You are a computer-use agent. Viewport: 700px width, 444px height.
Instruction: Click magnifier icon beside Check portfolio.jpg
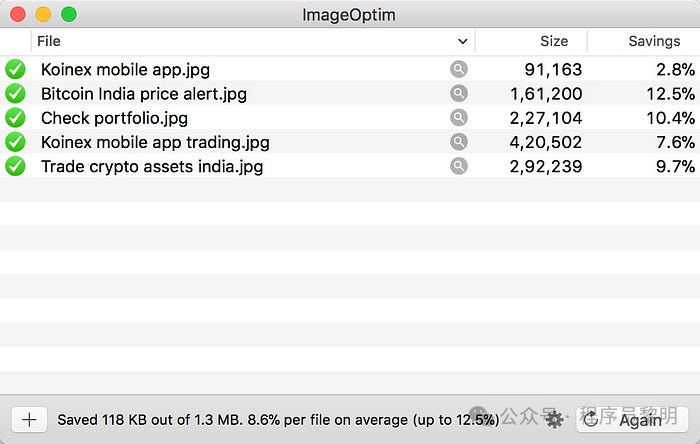458,117
